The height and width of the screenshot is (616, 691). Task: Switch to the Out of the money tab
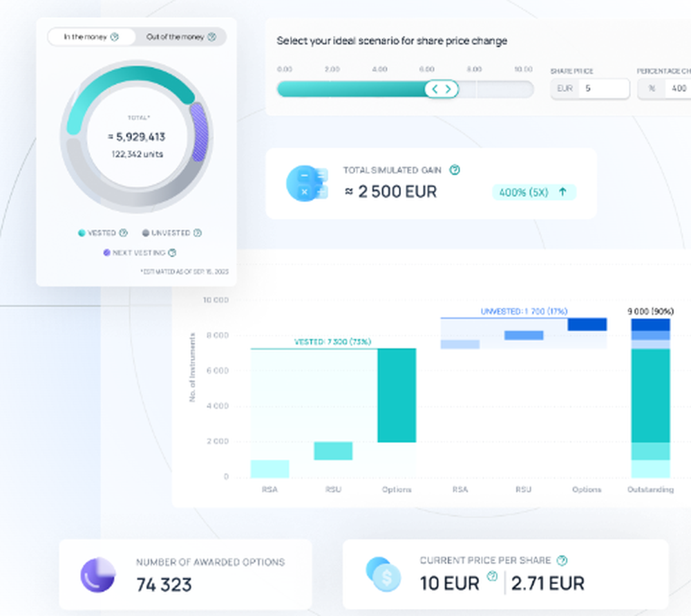point(180,37)
